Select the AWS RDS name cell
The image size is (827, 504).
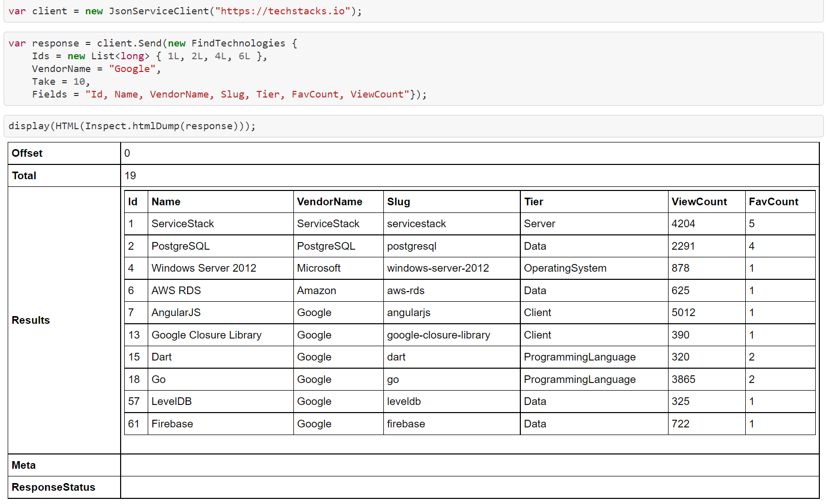point(221,291)
